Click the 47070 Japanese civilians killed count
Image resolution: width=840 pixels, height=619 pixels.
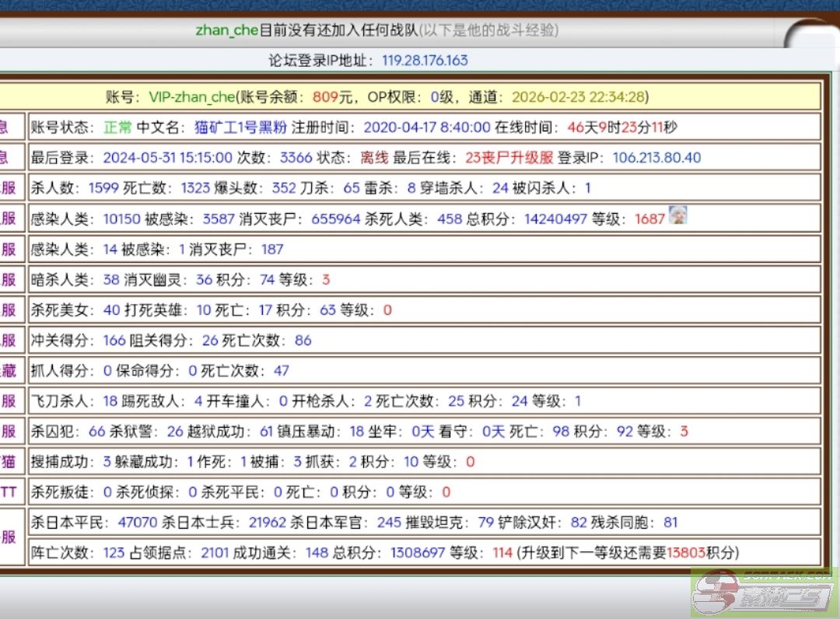click(138, 523)
